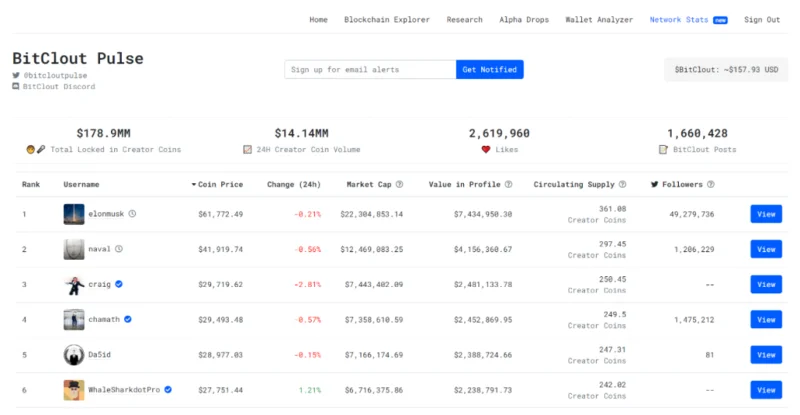
Task: Click the clock icon next to naval
Action: pos(119,249)
